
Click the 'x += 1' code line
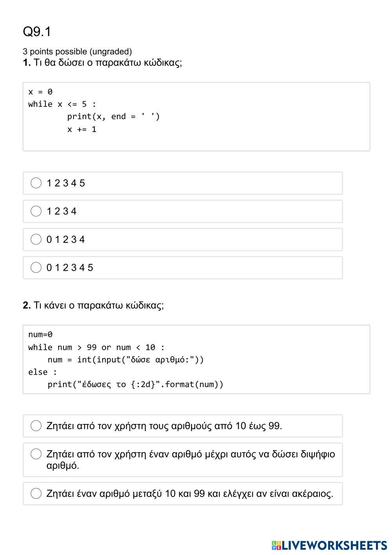82,129
